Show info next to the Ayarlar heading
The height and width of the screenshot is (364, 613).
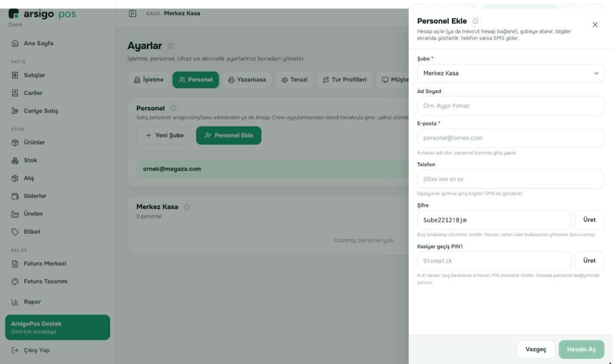(x=170, y=46)
